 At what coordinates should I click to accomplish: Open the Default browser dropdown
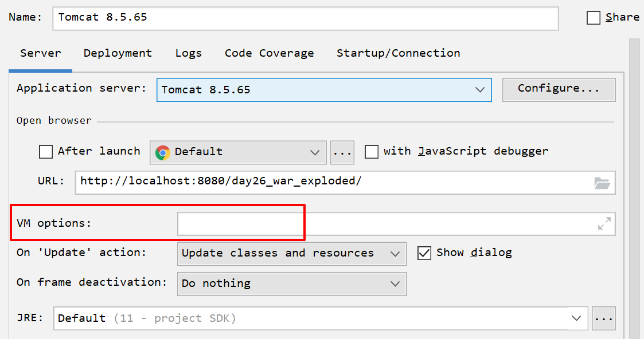point(238,152)
